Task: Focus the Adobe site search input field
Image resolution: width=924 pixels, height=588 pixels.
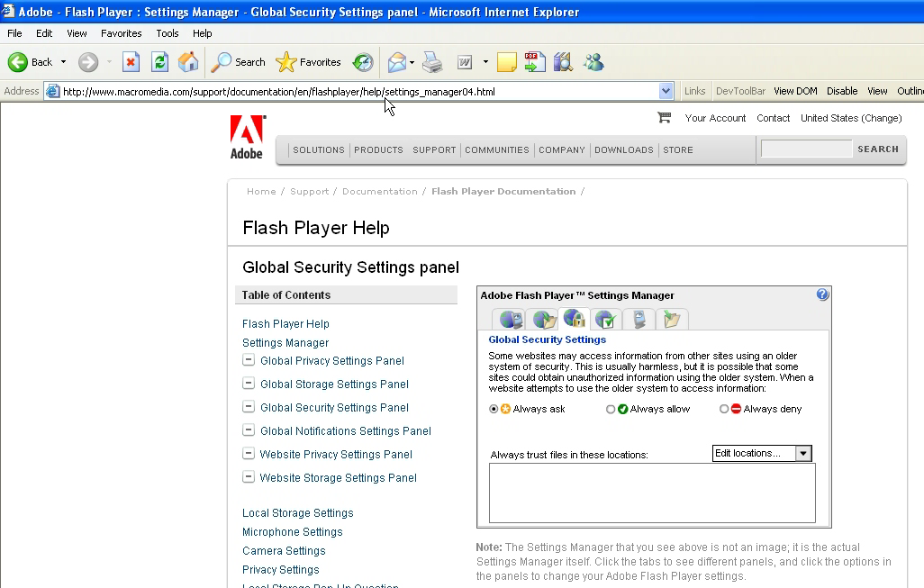Action: point(806,149)
